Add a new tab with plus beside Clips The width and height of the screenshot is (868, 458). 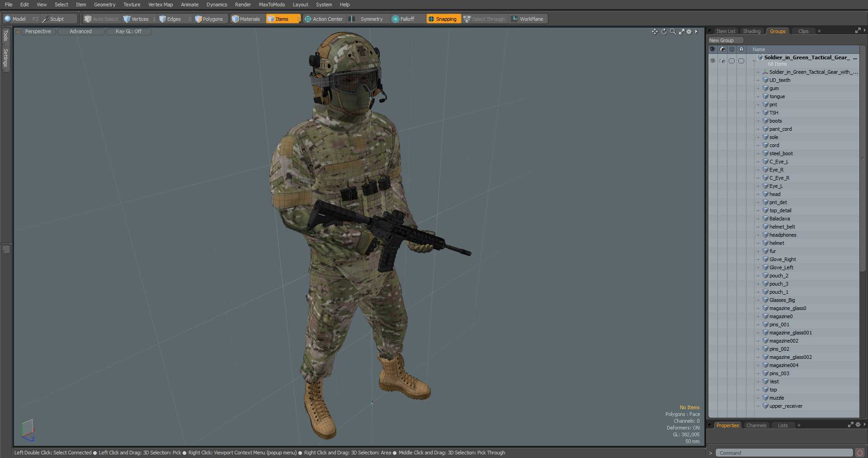(x=819, y=31)
